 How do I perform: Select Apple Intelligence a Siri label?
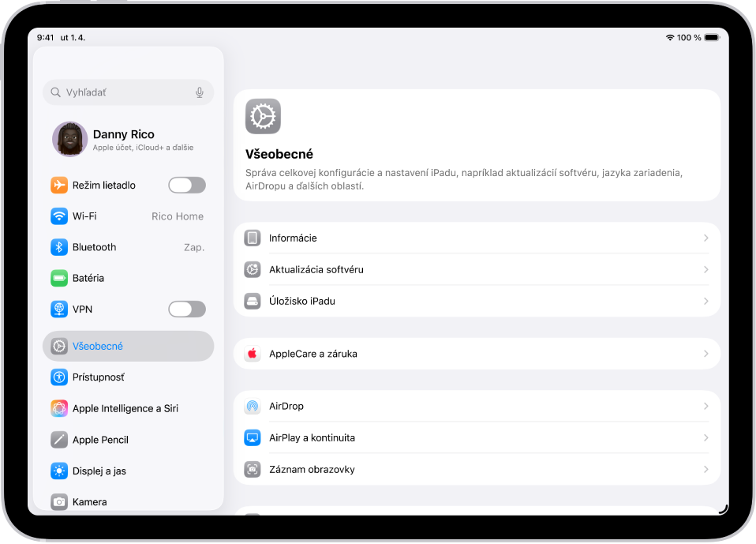pos(125,408)
